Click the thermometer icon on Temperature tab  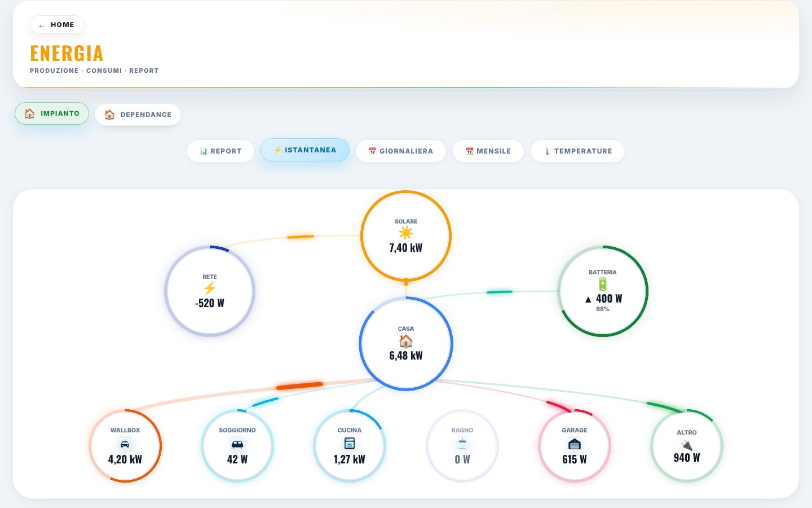(547, 151)
